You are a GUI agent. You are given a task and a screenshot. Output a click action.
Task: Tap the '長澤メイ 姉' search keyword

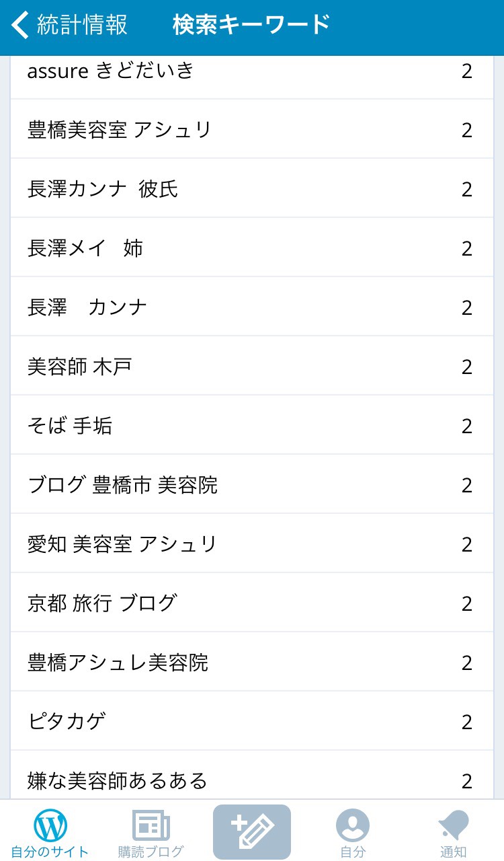[85, 248]
